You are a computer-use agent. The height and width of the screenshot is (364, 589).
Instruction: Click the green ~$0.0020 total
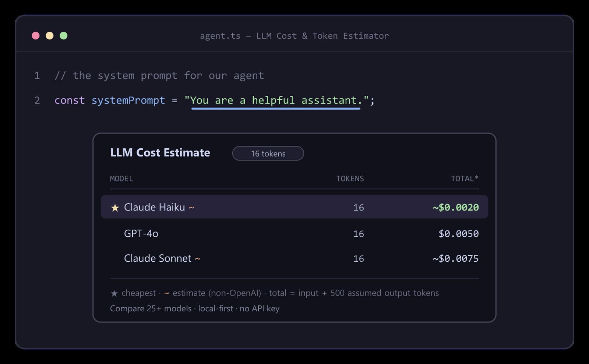pos(456,207)
